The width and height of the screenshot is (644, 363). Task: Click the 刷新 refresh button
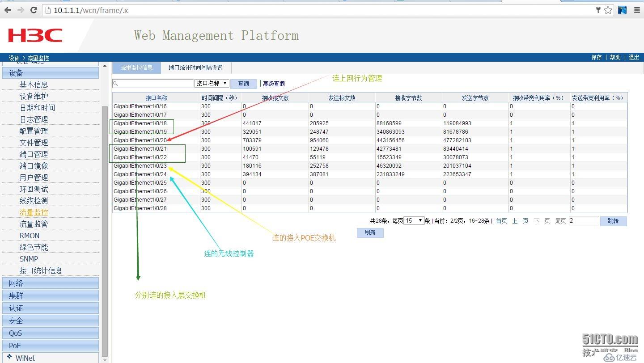tap(370, 232)
